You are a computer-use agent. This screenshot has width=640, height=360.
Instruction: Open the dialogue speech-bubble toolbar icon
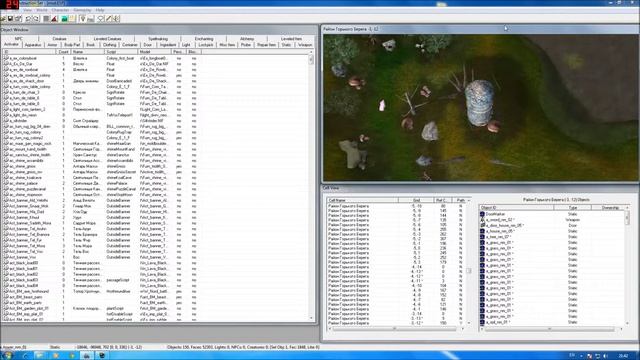[100, 19]
